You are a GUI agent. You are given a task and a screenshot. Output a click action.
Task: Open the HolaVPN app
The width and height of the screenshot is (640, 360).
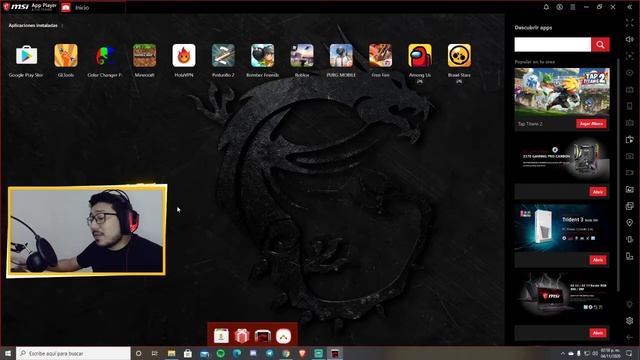184,56
